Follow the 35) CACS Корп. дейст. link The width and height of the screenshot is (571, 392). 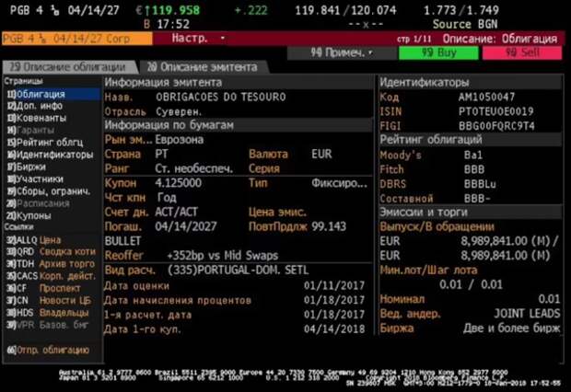pyautogui.click(x=52, y=276)
